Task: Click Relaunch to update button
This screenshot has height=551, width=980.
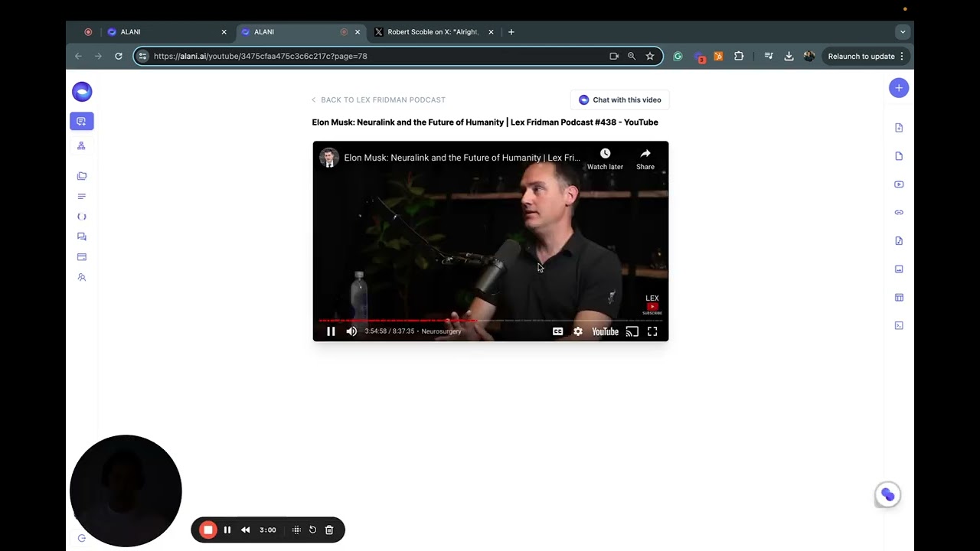Action: point(865,56)
